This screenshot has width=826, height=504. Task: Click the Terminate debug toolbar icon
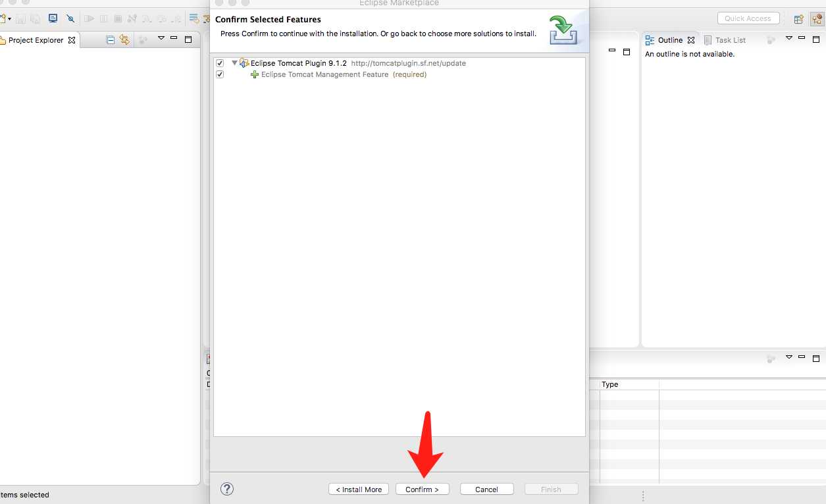[x=118, y=18]
